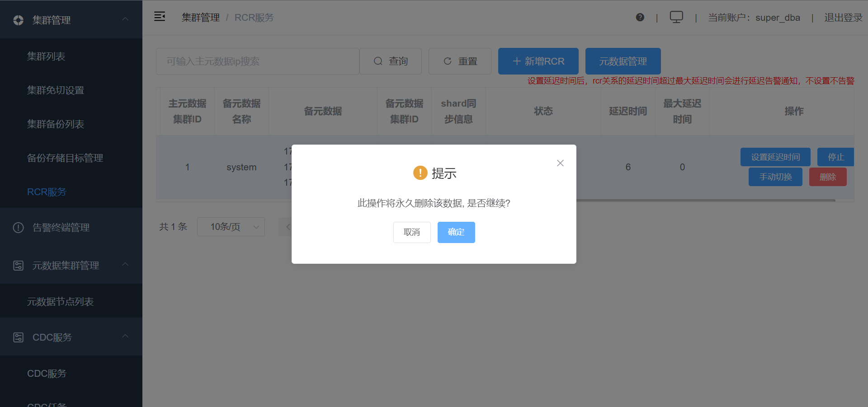Click the CDC服务 group icon
This screenshot has height=407, width=868.
(x=18, y=337)
